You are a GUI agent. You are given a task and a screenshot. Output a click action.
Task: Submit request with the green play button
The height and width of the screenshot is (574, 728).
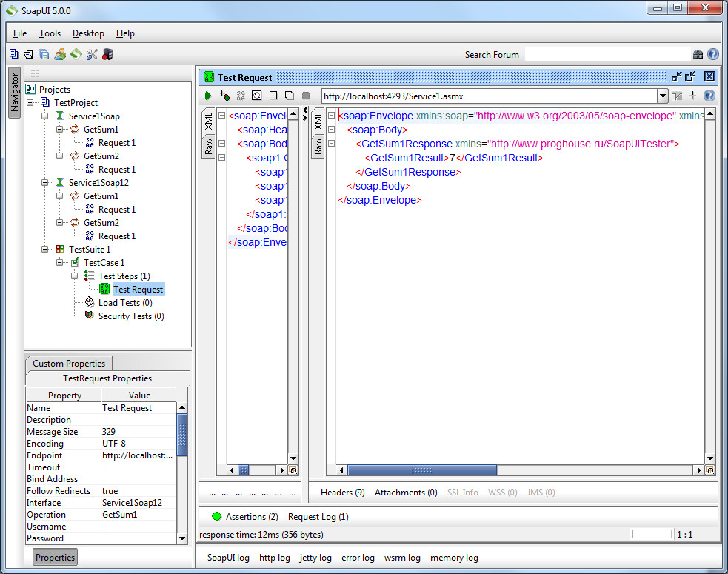pos(208,96)
